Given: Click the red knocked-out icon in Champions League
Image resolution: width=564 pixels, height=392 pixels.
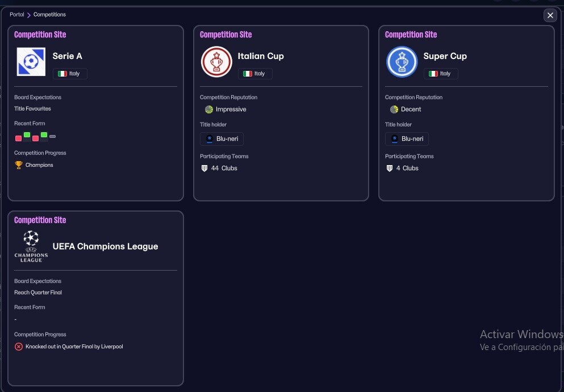Looking at the screenshot, I should (19, 347).
